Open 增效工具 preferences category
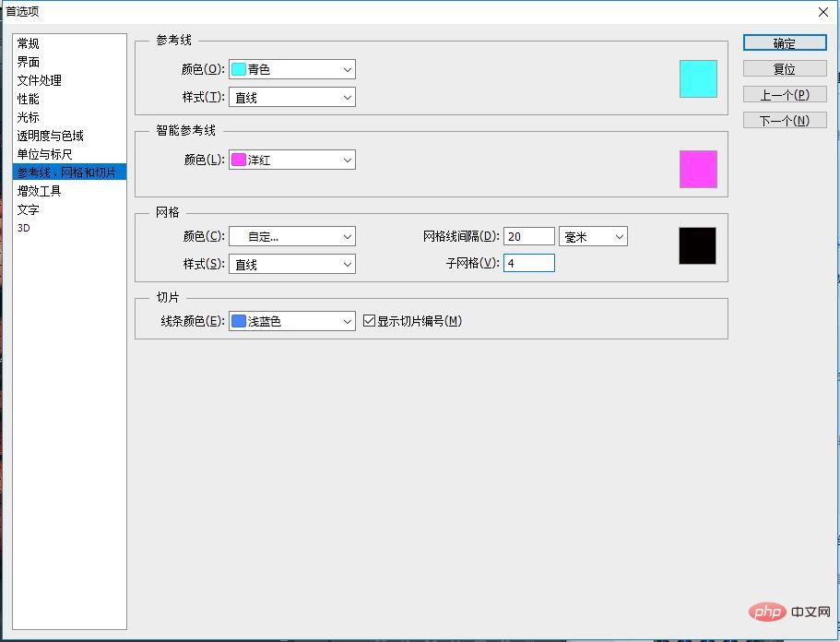Screen dimensions: 840x642 click(x=39, y=191)
